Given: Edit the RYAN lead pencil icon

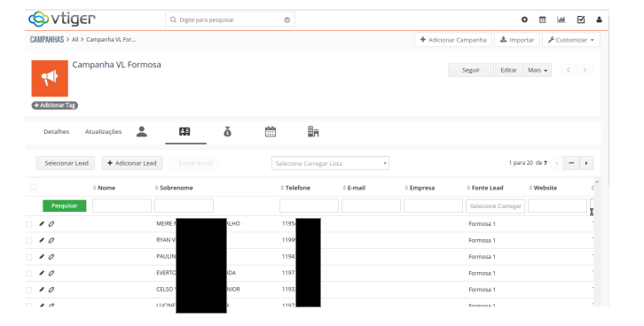Looking at the screenshot, I should click(x=42, y=240).
